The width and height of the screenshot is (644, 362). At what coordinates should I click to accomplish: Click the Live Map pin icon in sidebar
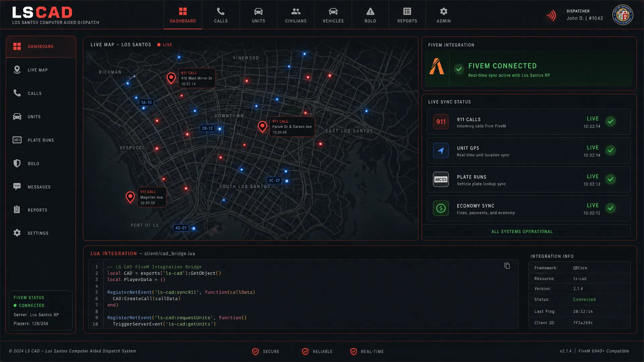17,70
